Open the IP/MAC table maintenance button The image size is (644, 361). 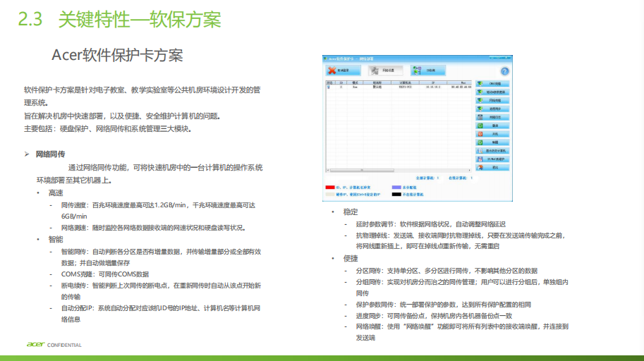tap(492, 159)
